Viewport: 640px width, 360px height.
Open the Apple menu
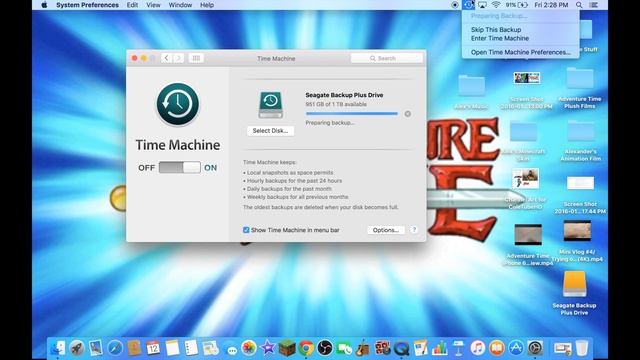tap(44, 5)
